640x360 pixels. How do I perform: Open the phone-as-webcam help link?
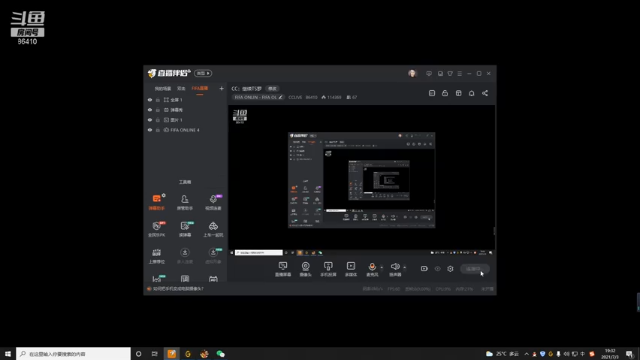click(x=178, y=289)
